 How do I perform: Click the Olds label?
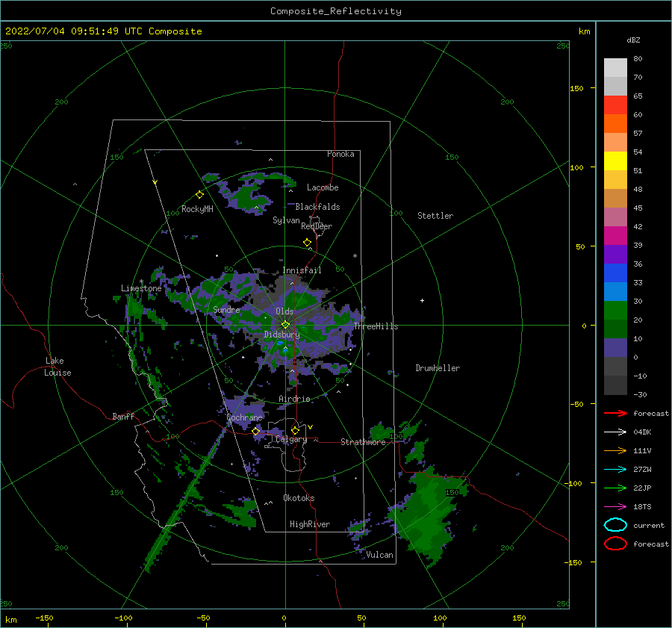pyautogui.click(x=284, y=311)
